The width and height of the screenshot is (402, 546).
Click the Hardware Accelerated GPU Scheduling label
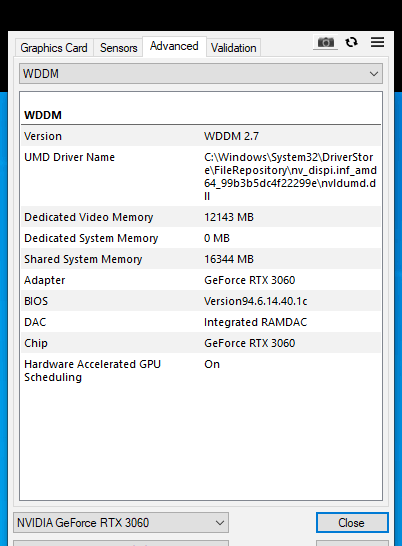click(92, 370)
